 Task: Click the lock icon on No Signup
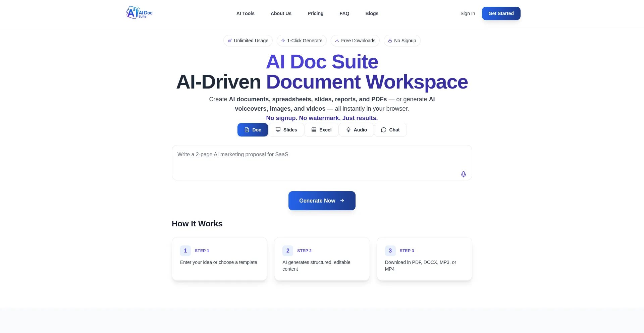(390, 41)
